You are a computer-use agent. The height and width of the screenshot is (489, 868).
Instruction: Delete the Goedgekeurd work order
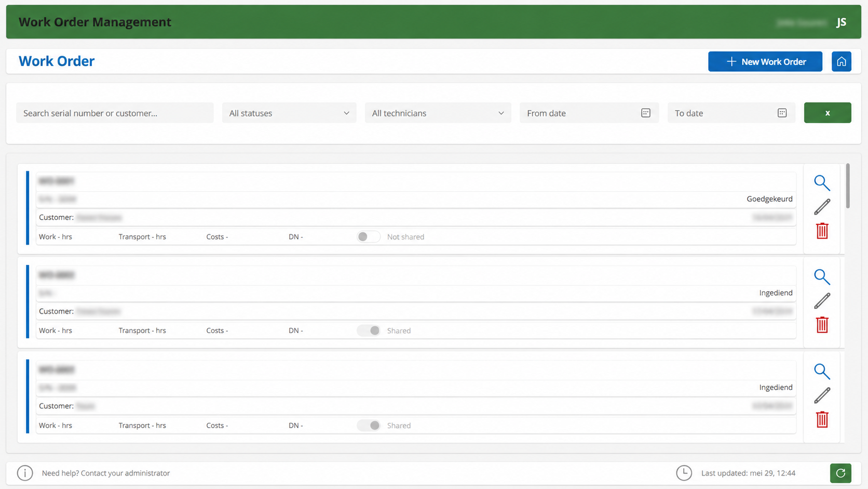tap(822, 231)
